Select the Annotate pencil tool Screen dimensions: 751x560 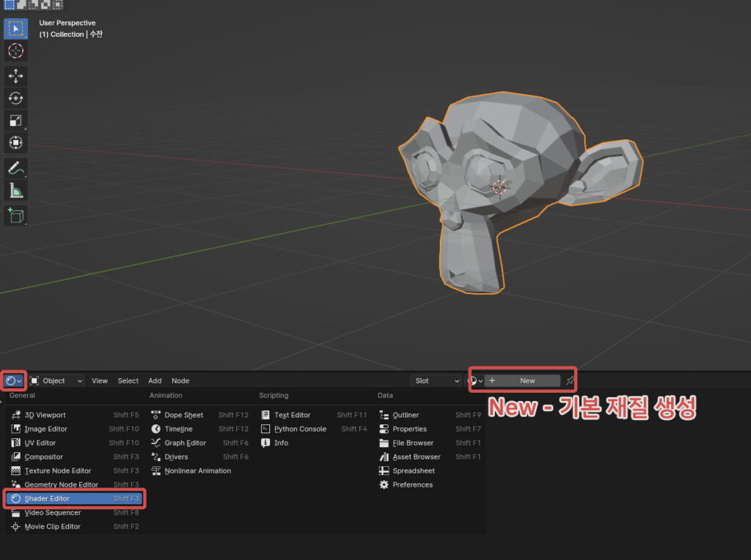(x=15, y=169)
